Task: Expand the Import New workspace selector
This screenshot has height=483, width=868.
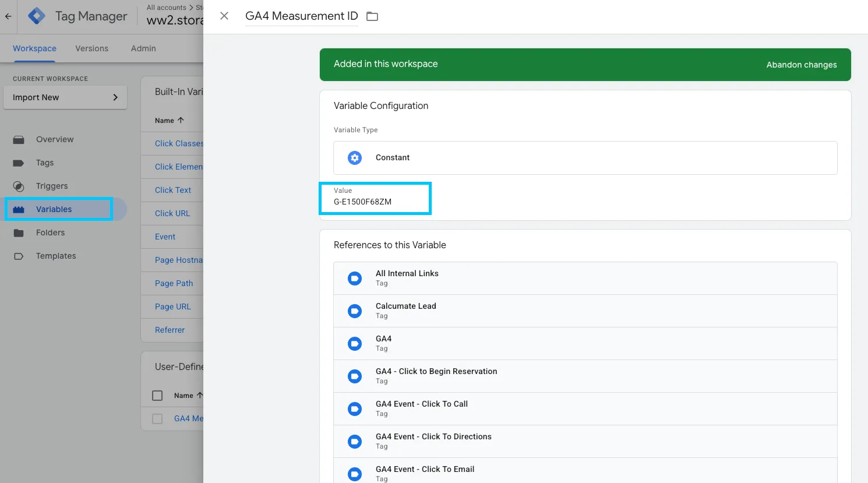Action: (x=65, y=97)
